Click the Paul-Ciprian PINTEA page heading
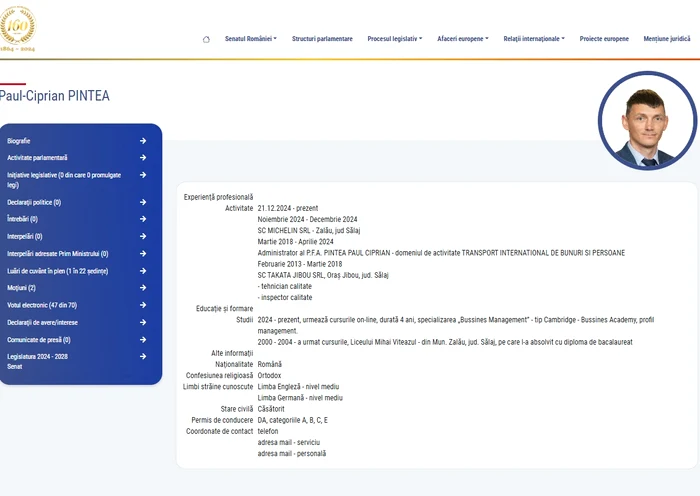This screenshot has height=496, width=700. pos(54,96)
